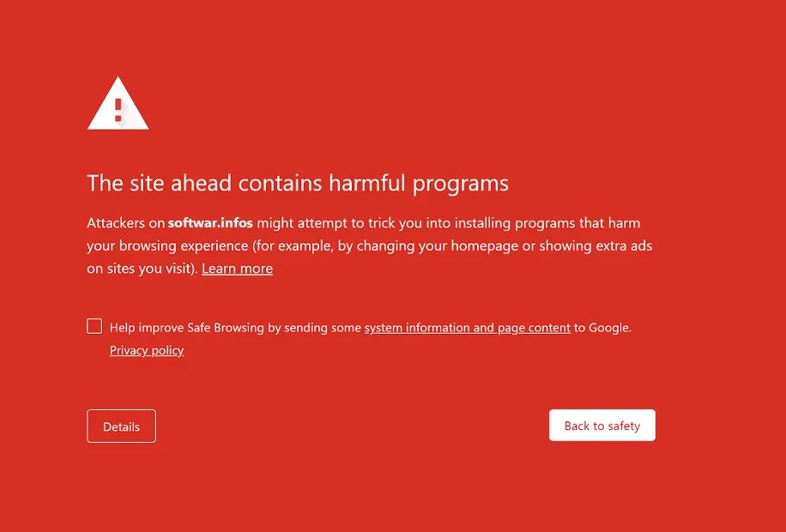786x532 pixels.
Task: Click the red exclamation mark in the triangle
Action: pyautogui.click(x=118, y=110)
